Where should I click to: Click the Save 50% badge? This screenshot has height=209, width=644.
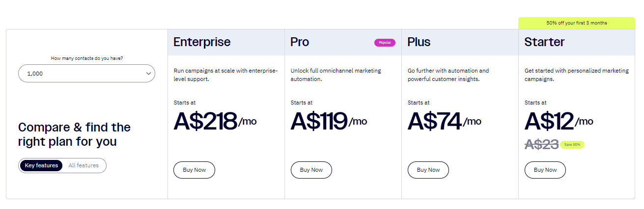(572, 145)
